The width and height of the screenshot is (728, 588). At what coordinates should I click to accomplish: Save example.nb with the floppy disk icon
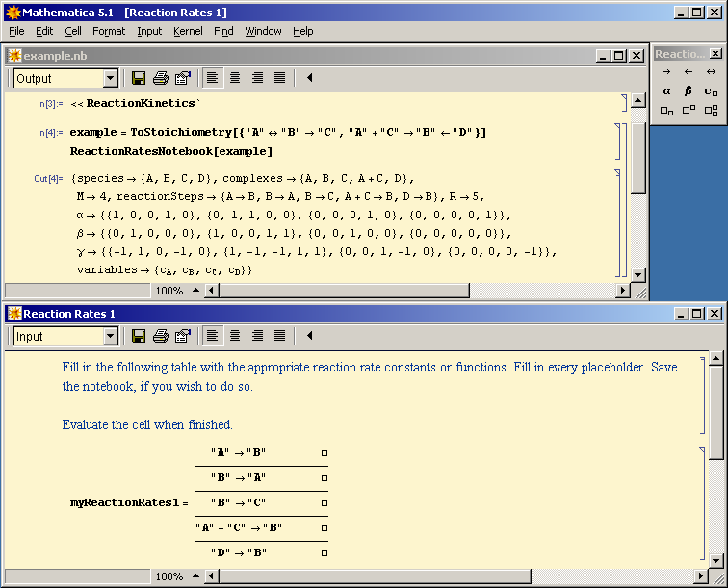(x=139, y=78)
